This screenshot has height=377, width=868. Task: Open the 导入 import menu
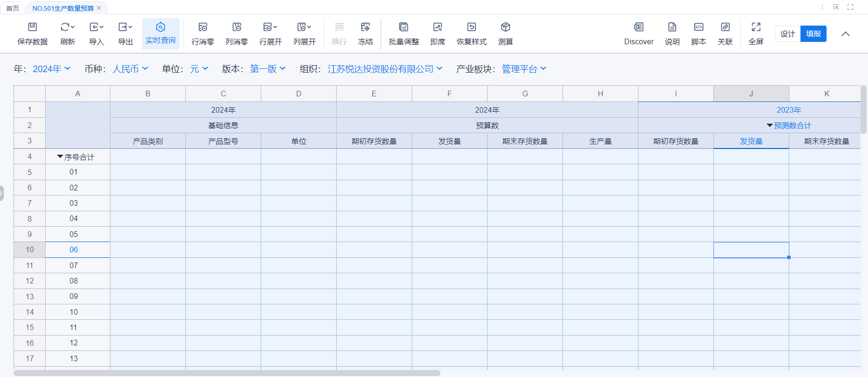coord(96,27)
